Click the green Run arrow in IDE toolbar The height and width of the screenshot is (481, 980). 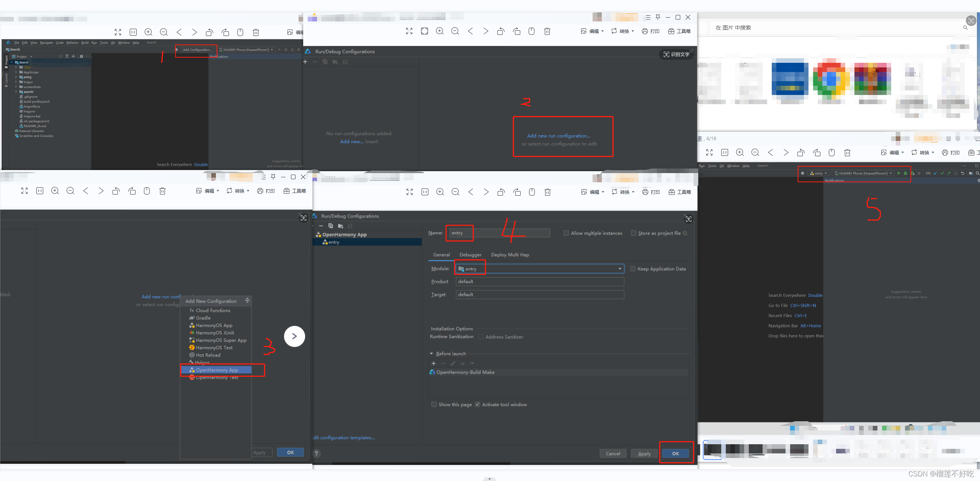(x=898, y=173)
